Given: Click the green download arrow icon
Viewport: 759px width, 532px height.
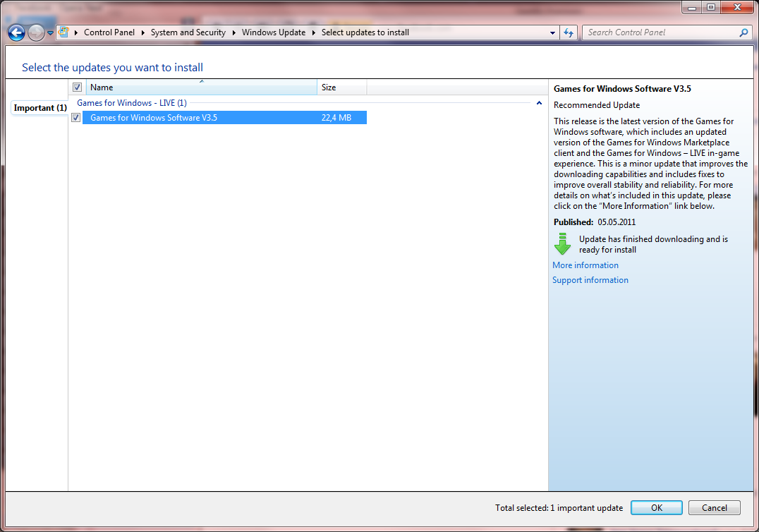Looking at the screenshot, I should click(562, 244).
